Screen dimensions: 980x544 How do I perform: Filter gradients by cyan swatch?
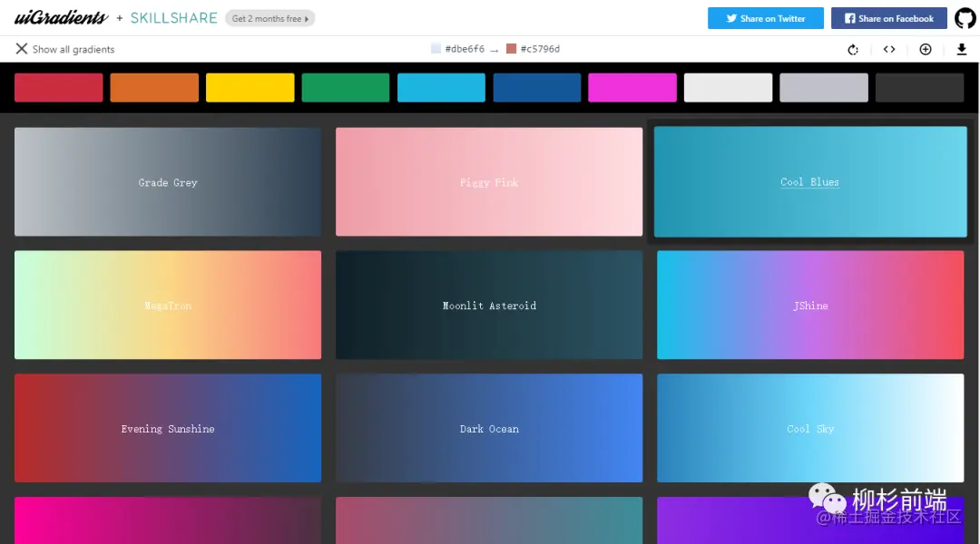point(441,87)
